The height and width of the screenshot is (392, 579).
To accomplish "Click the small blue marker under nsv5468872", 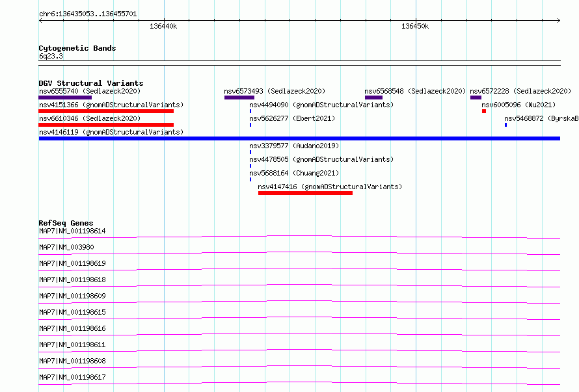I will click(505, 125).
